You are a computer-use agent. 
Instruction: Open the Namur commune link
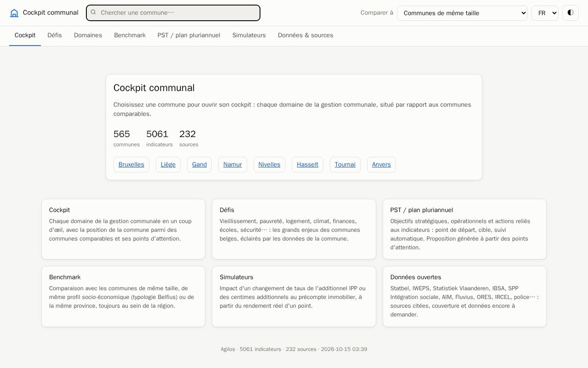tap(232, 165)
